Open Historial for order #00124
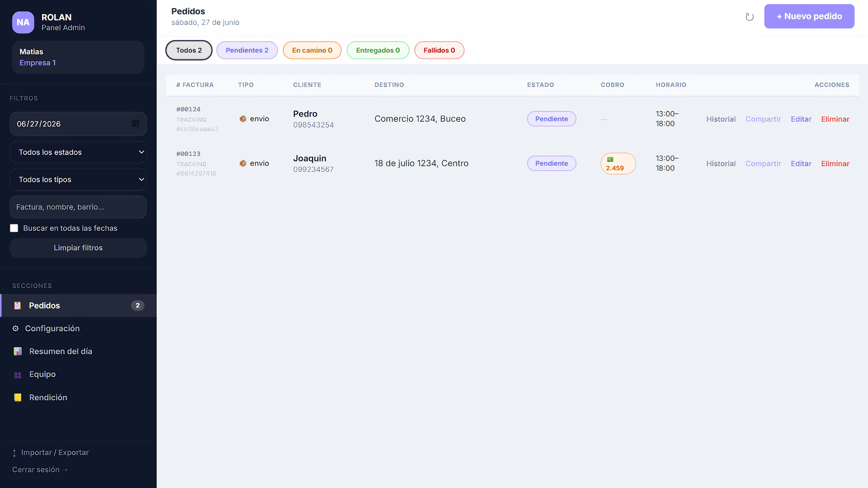Image resolution: width=868 pixels, height=488 pixels. [x=721, y=119]
